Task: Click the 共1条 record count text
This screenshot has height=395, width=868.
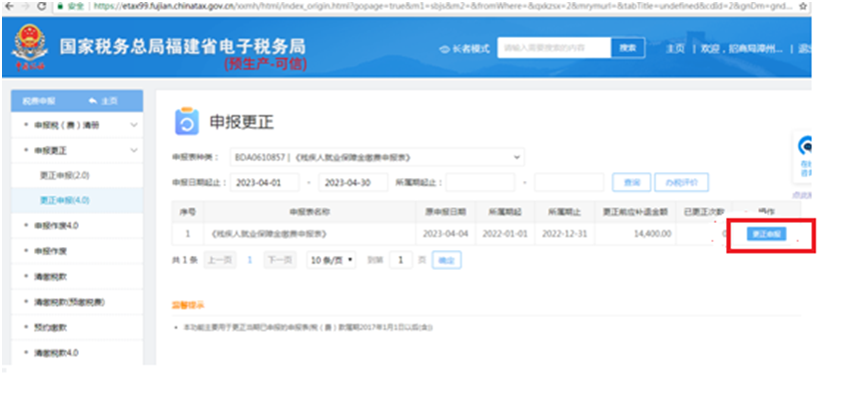Action: pyautogui.click(x=186, y=260)
